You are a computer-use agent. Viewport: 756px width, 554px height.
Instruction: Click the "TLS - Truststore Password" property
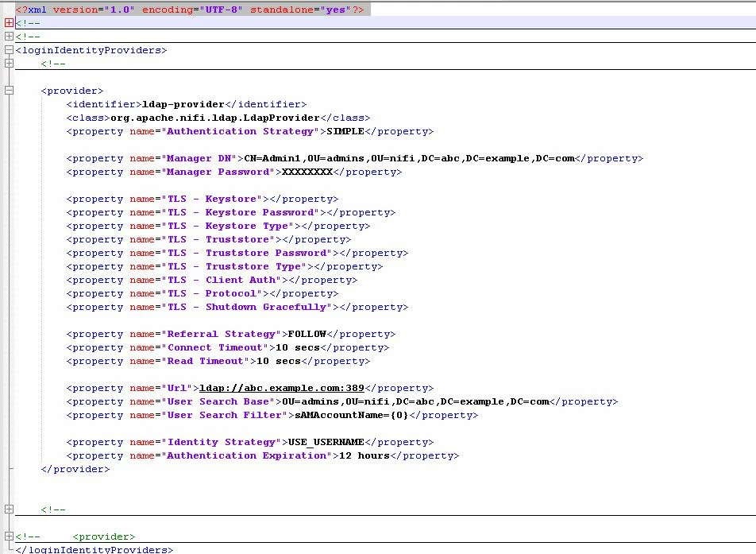(237, 253)
